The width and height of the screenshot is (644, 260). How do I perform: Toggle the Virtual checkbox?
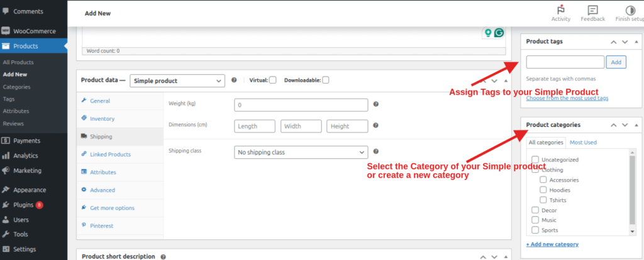(273, 80)
